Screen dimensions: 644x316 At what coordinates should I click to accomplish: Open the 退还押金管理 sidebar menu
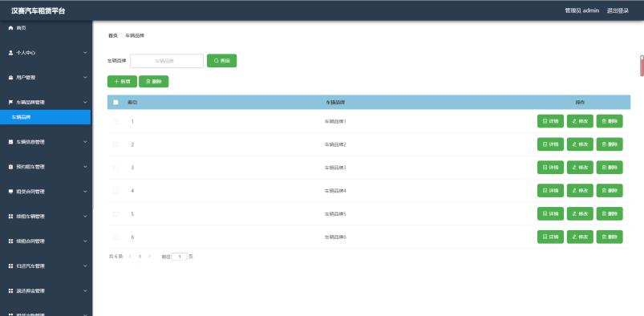click(x=46, y=290)
